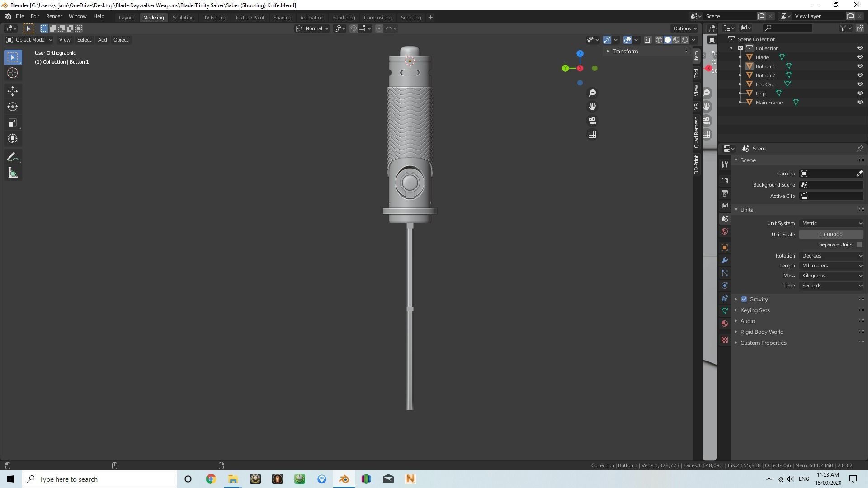Select the Rotate tool
Screen dimensions: 868x488
(13, 107)
